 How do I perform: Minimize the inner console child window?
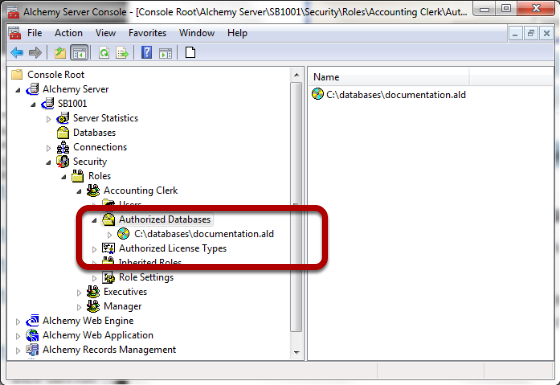tap(515, 34)
